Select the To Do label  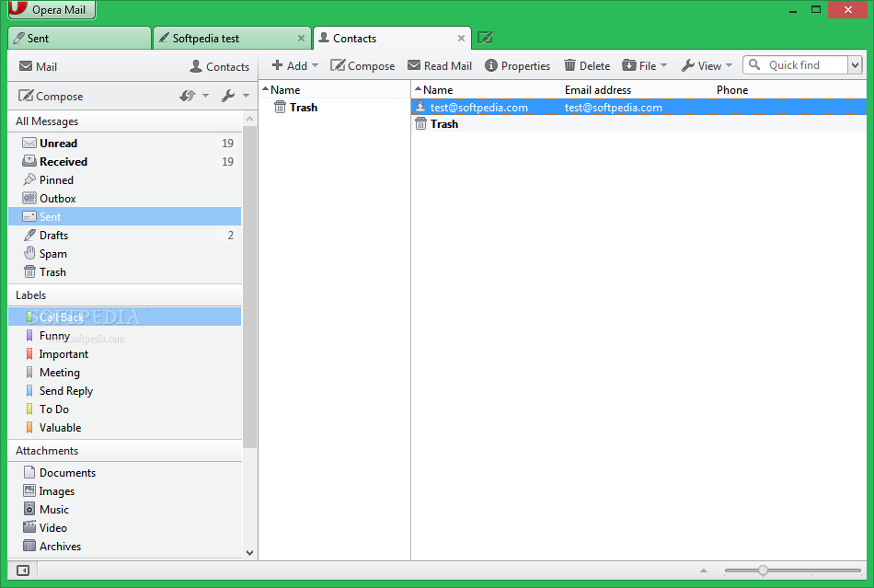coord(125,409)
